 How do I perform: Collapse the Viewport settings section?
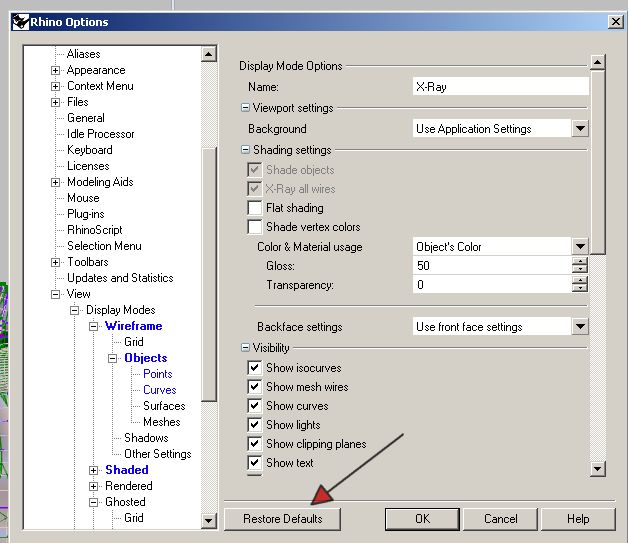[245, 108]
